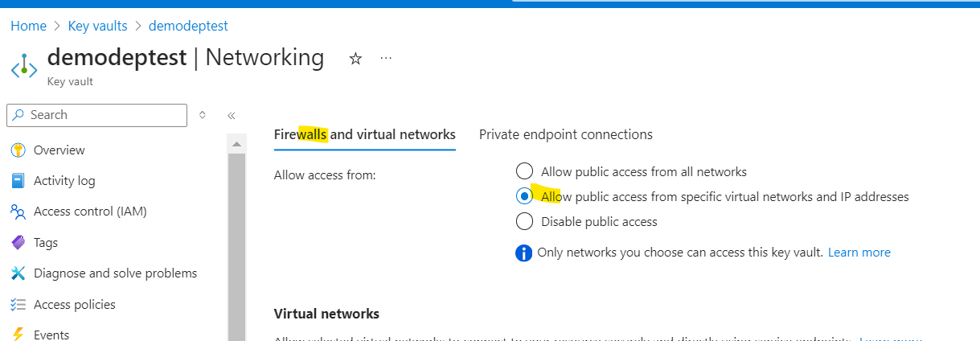Image resolution: width=980 pixels, height=341 pixels.
Task: Click demodeptest breadcrumb link
Action: click(188, 26)
